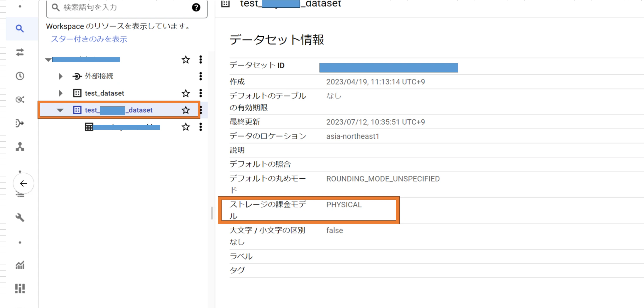The width and height of the screenshot is (644, 308).
Task: Click the 'データセット情報' heading
Action: pyautogui.click(x=277, y=40)
